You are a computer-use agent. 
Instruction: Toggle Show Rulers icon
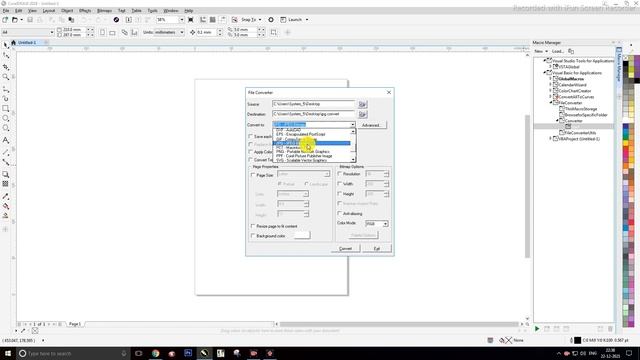(x=203, y=20)
